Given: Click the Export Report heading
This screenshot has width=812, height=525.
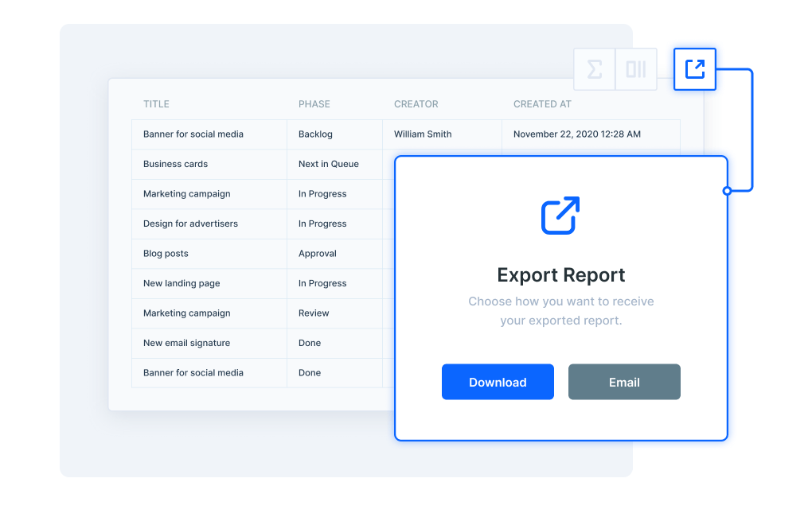Looking at the screenshot, I should 561,274.
